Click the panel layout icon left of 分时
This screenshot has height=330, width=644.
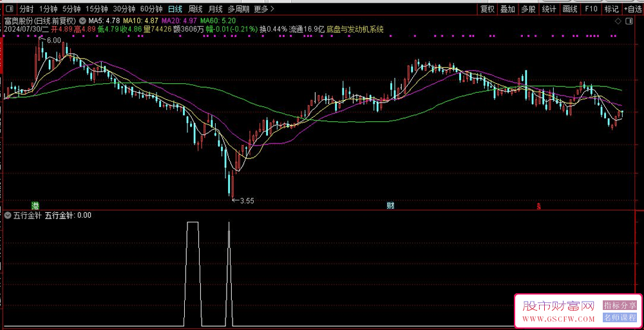(11, 8)
